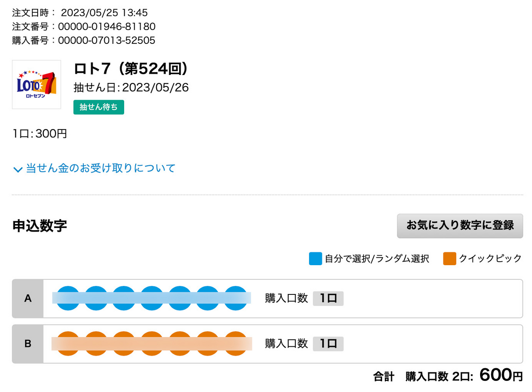Click お気に入り数字に登録 button

coord(460,225)
